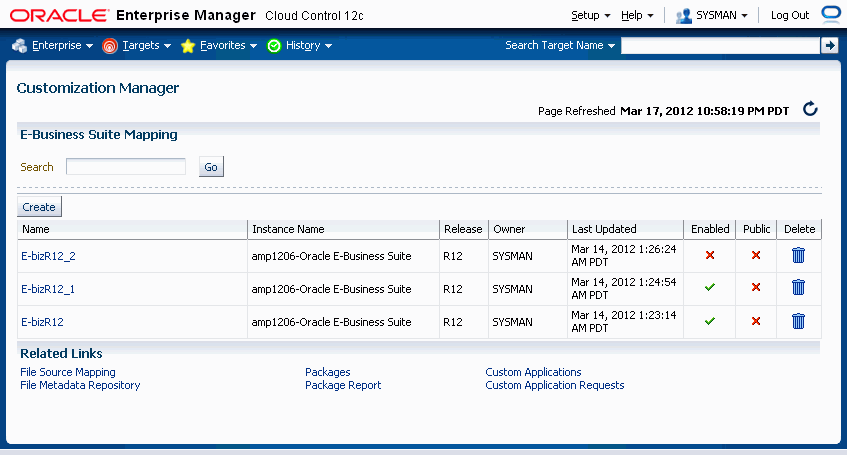Click the target name search box

click(x=720, y=45)
